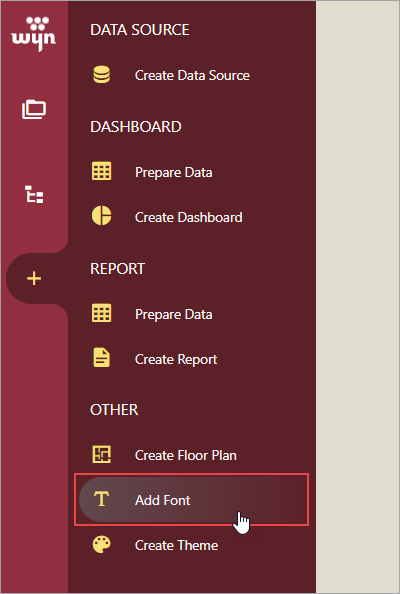Click the DATA SOURCE section heading
Viewport: 400px width, 594px height.
pyautogui.click(x=140, y=30)
